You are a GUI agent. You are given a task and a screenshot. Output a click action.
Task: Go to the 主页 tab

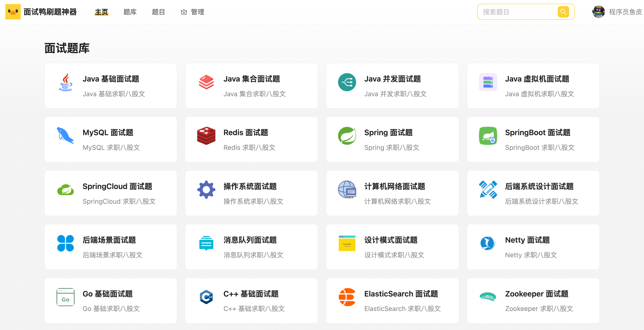tap(101, 12)
